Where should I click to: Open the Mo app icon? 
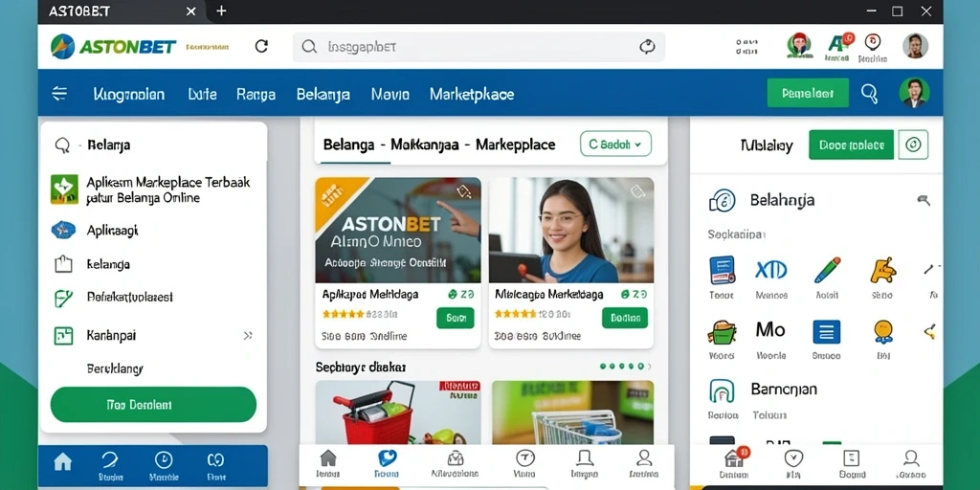tap(770, 329)
